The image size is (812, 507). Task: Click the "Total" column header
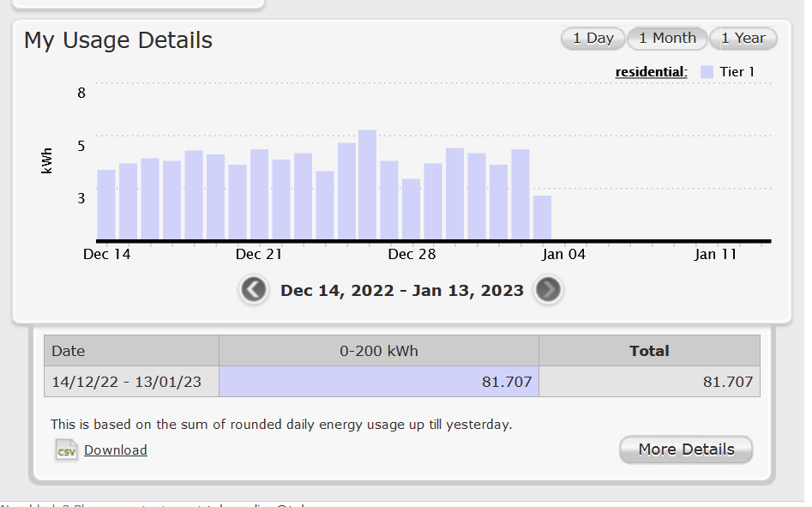649,350
